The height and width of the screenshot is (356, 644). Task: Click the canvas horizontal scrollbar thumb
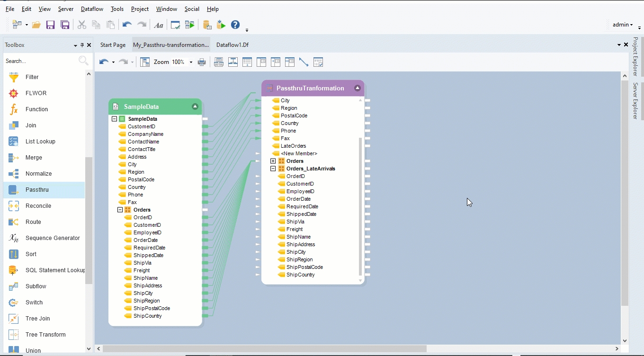(x=265, y=349)
